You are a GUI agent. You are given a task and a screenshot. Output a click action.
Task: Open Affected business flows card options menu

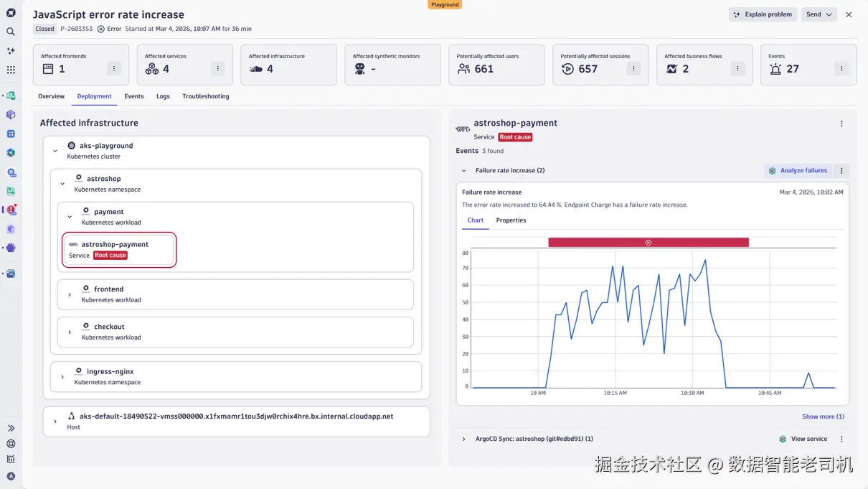click(x=737, y=69)
